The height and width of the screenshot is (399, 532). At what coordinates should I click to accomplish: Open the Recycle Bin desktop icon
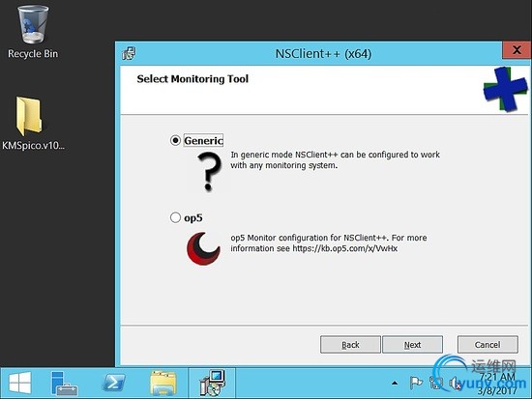pos(33,32)
